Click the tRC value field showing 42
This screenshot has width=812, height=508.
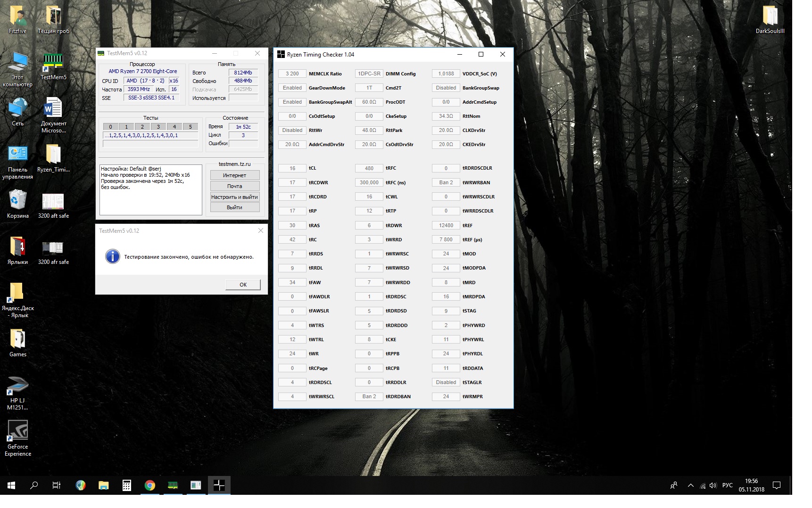292,239
